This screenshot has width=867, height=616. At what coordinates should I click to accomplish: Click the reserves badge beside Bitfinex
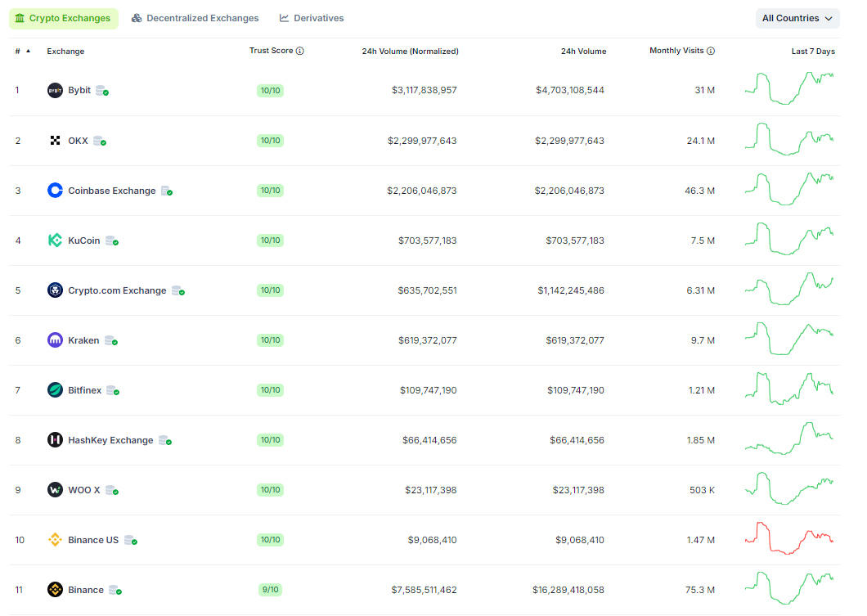[113, 390]
